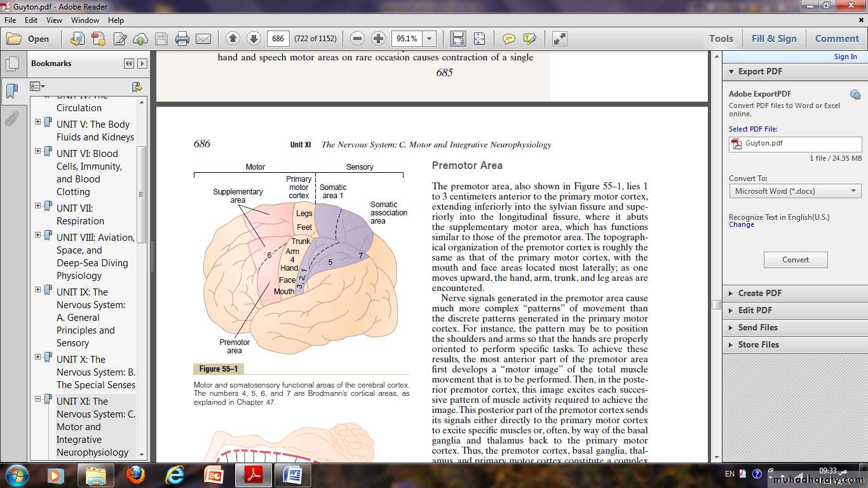The width and height of the screenshot is (868, 488).
Task: Click the Sign In link
Action: (x=845, y=57)
